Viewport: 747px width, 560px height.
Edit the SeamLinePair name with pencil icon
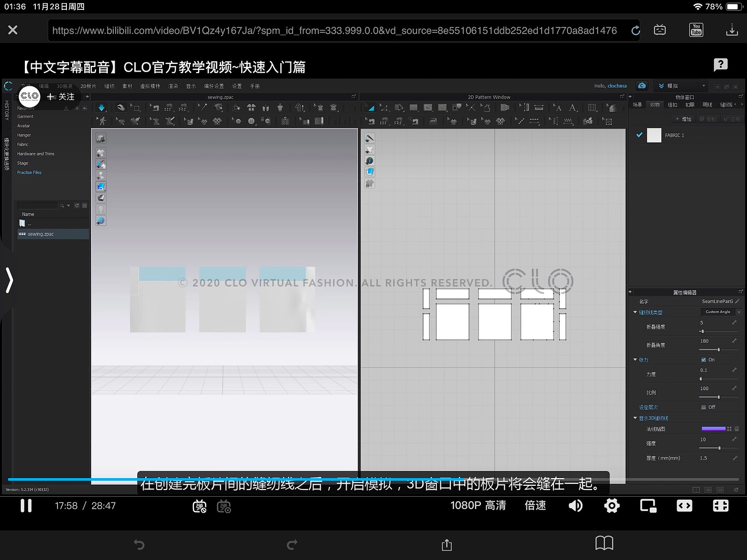pyautogui.click(x=737, y=301)
